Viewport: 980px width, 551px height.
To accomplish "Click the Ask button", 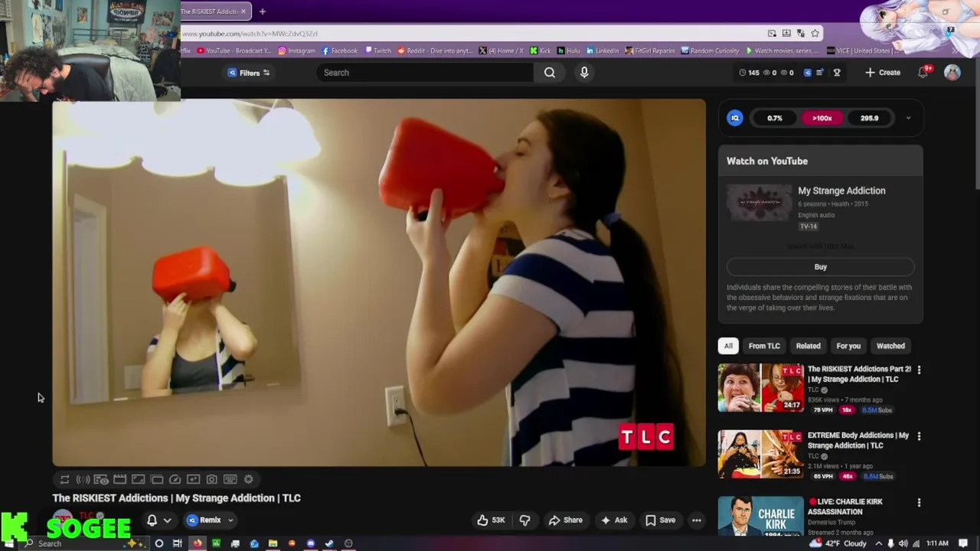I will click(614, 520).
